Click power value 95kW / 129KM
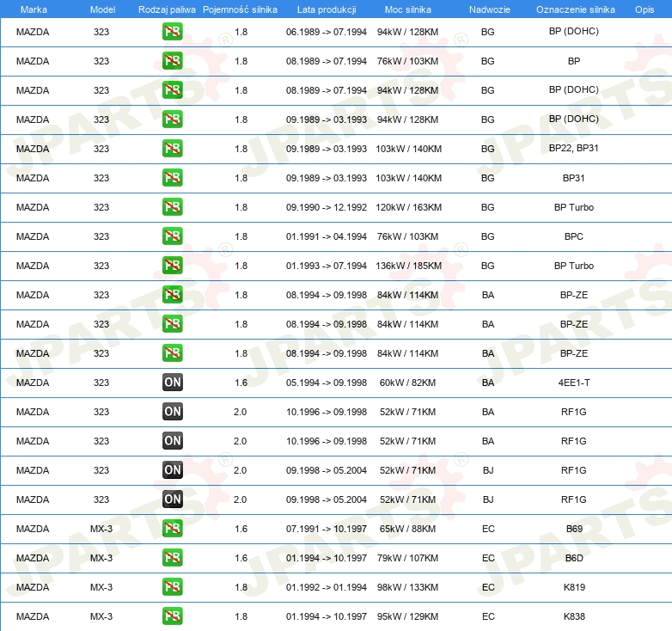672x631 pixels. pyautogui.click(x=407, y=616)
